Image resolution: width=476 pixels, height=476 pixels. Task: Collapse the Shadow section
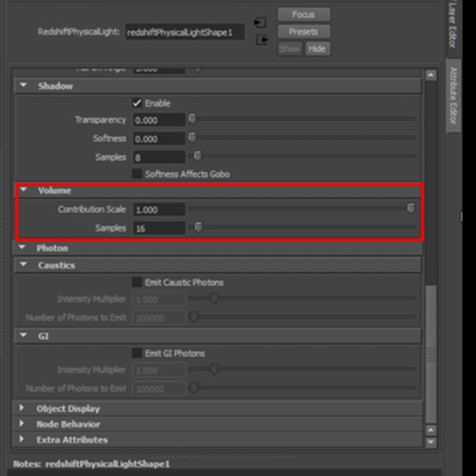pyautogui.click(x=23, y=86)
